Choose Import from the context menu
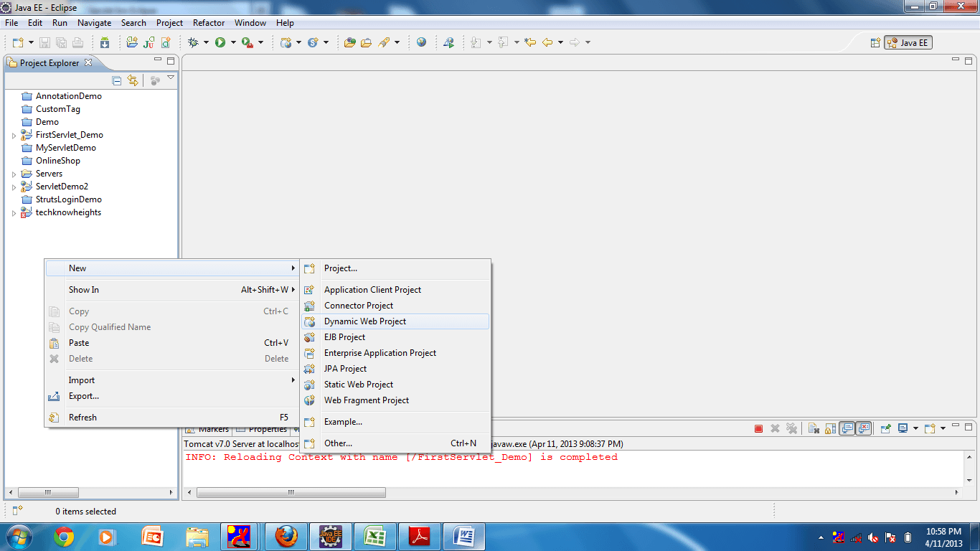This screenshot has width=980, height=551. [x=172, y=380]
